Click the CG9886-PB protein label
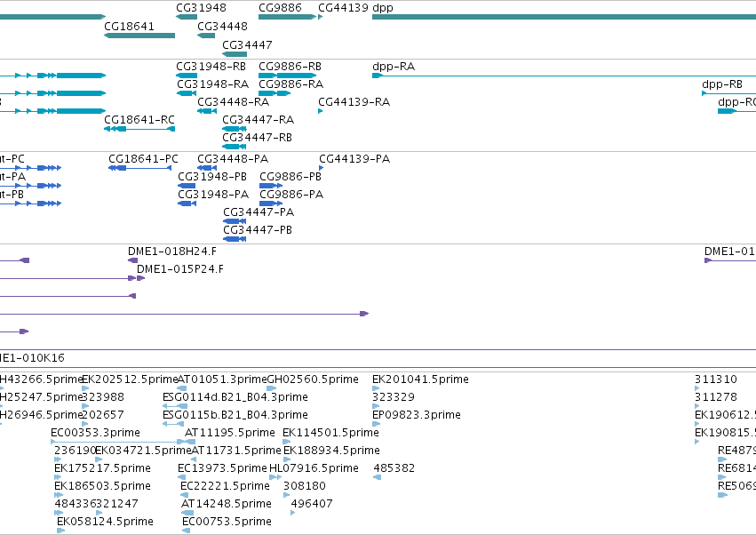 290,177
